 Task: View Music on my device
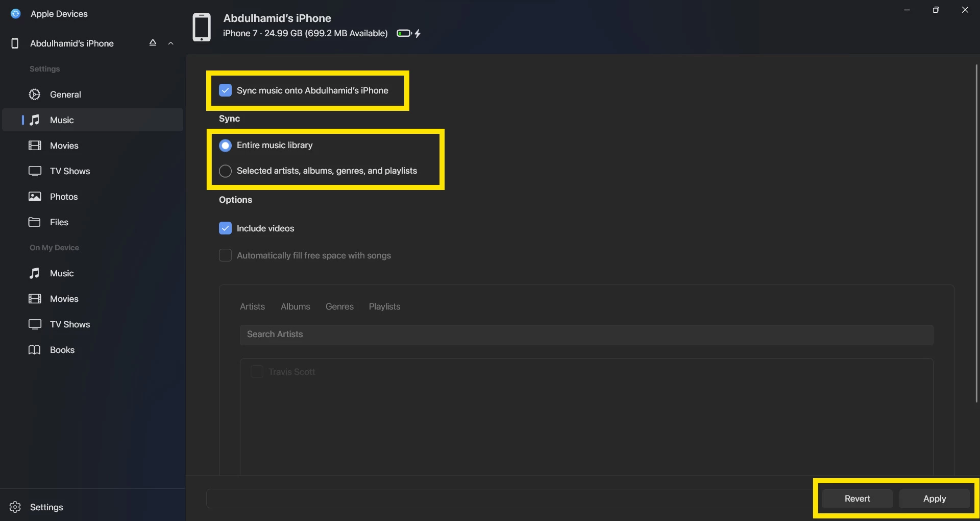93,273
